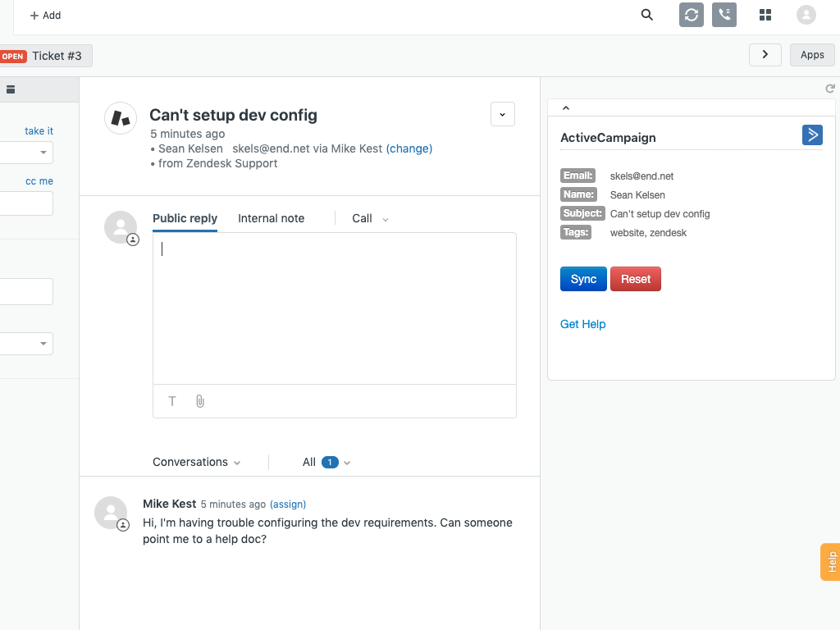
Task: Open the Zendesk products grid icon
Action: tap(765, 15)
